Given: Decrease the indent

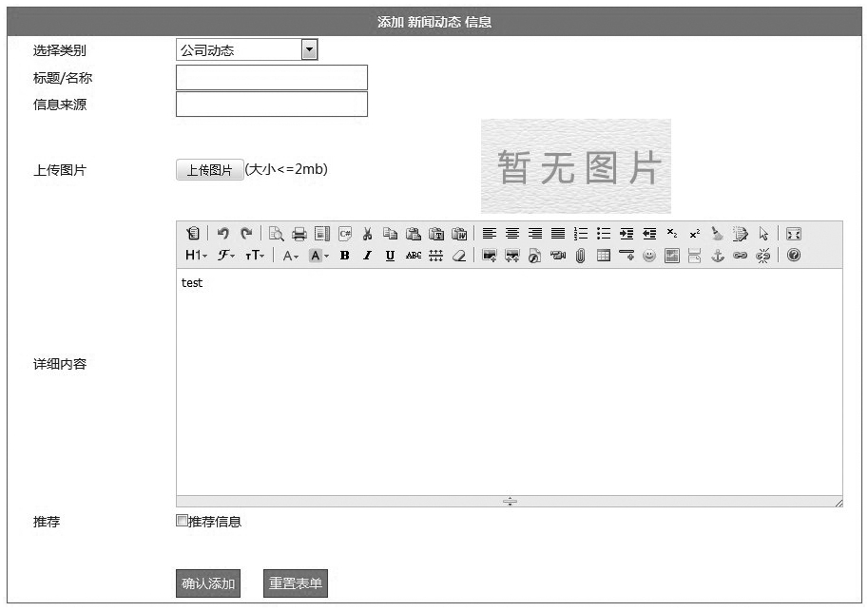Looking at the screenshot, I should tap(649, 234).
